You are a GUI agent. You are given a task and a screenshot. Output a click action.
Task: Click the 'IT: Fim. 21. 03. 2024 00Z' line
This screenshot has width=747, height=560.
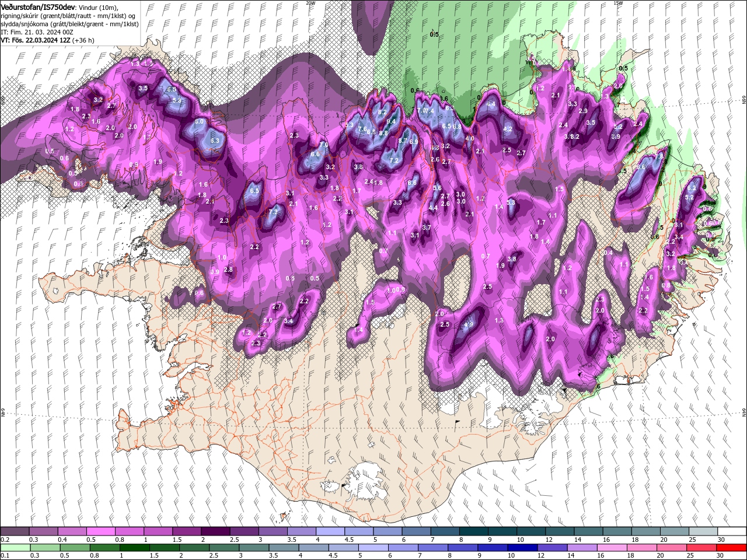click(36, 32)
